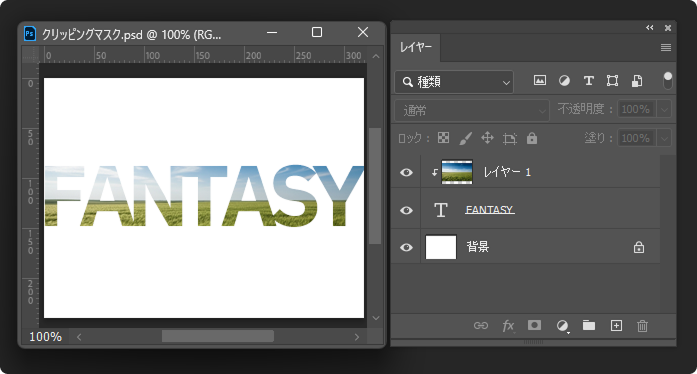Toggle the layer filtering switch
Image resolution: width=697 pixels, height=374 pixels.
[x=668, y=81]
